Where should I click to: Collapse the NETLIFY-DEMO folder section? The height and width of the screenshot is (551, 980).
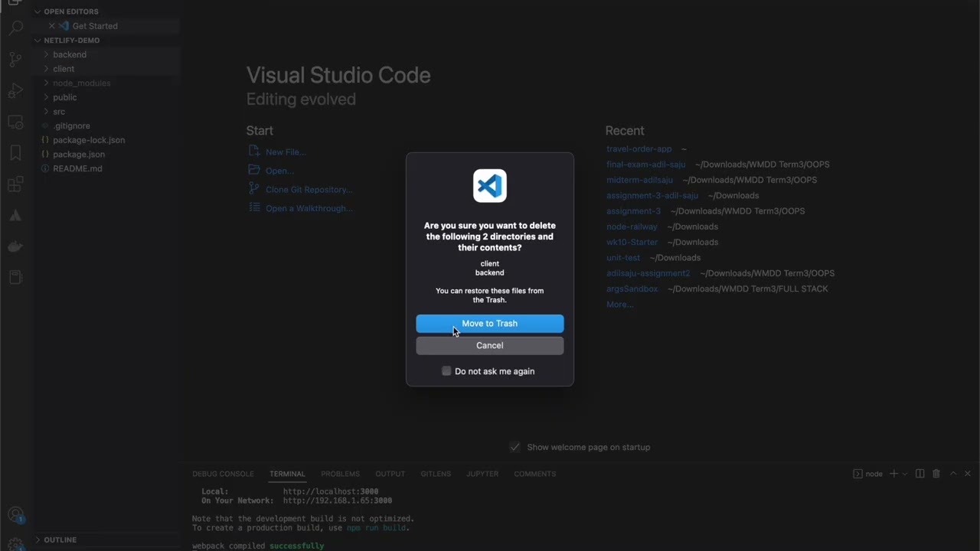[37, 40]
